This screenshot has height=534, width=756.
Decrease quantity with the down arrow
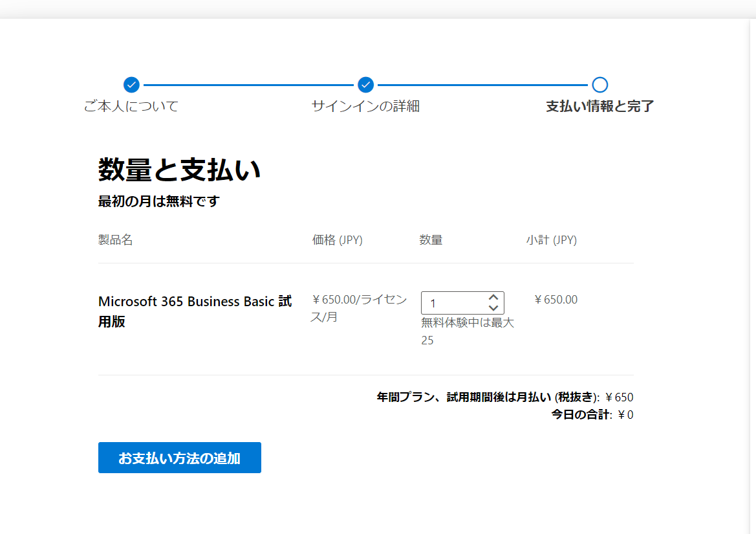click(x=493, y=307)
